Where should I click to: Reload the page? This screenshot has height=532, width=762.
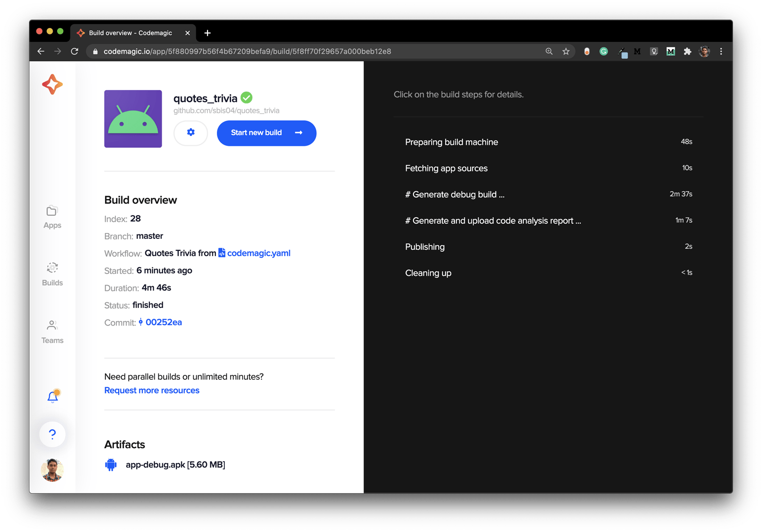74,51
